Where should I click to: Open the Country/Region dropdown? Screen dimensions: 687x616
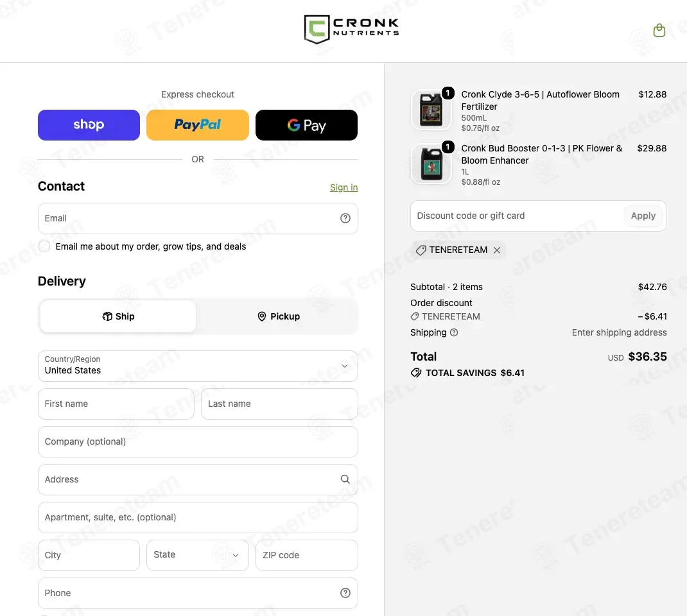(x=198, y=366)
